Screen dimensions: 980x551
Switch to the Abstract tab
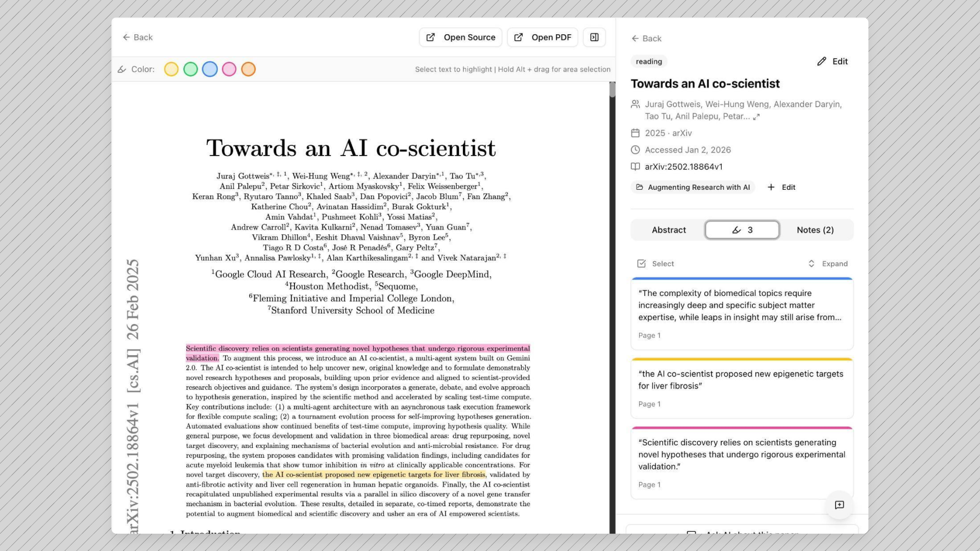(669, 230)
